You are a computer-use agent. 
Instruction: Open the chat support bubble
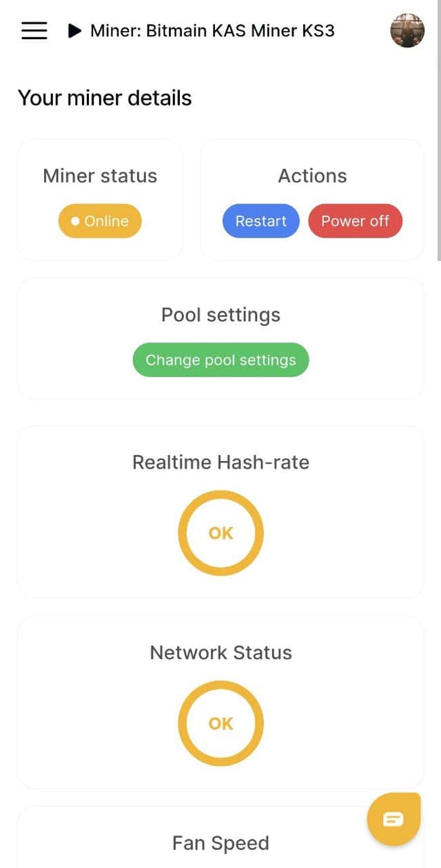(x=393, y=818)
